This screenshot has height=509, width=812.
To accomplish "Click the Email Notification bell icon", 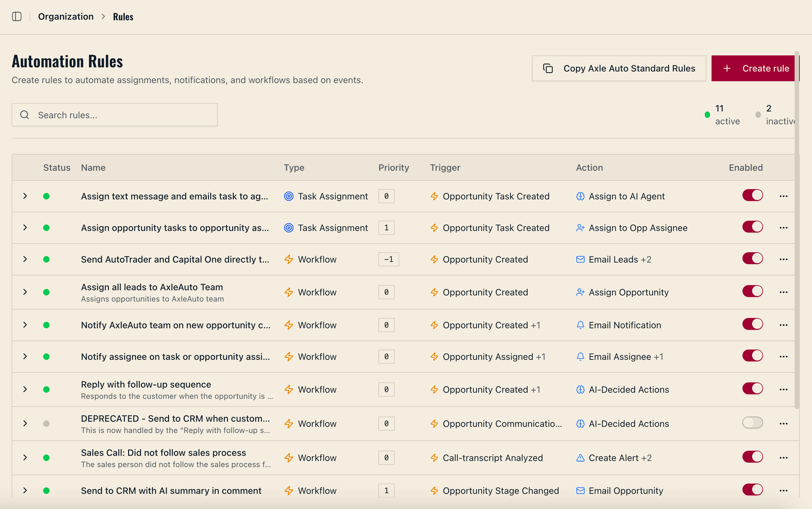I will (x=580, y=325).
